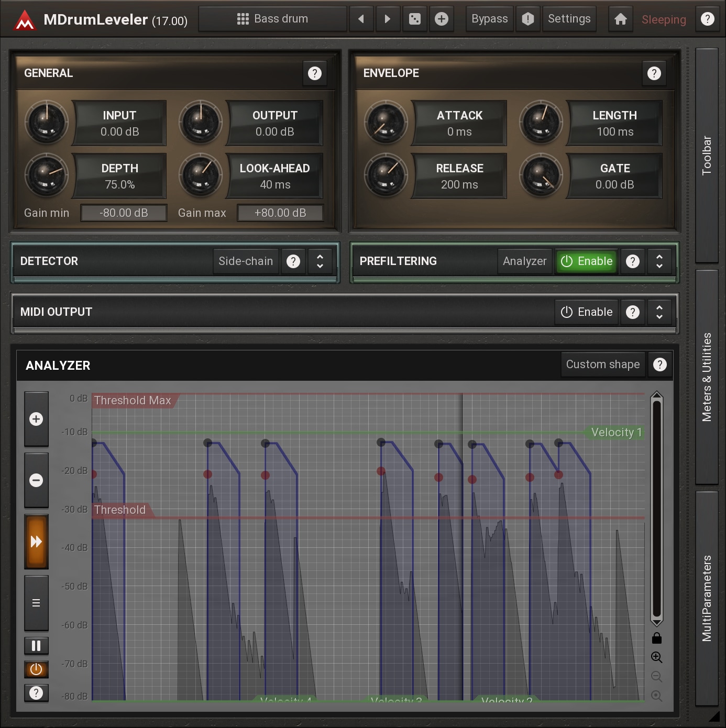The height and width of the screenshot is (728, 726).
Task: Click the analyzer lock icon
Action: coord(656,638)
